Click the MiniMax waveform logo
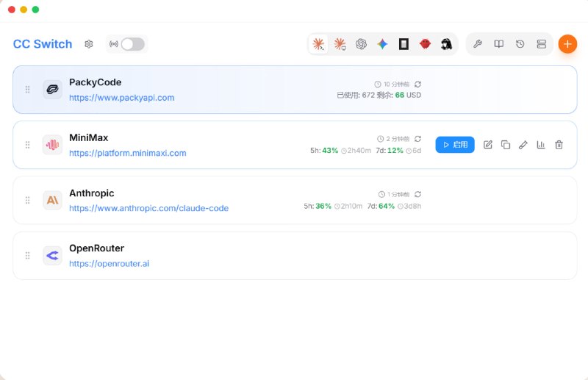Screen dimensions: 588x380 tap(52, 145)
